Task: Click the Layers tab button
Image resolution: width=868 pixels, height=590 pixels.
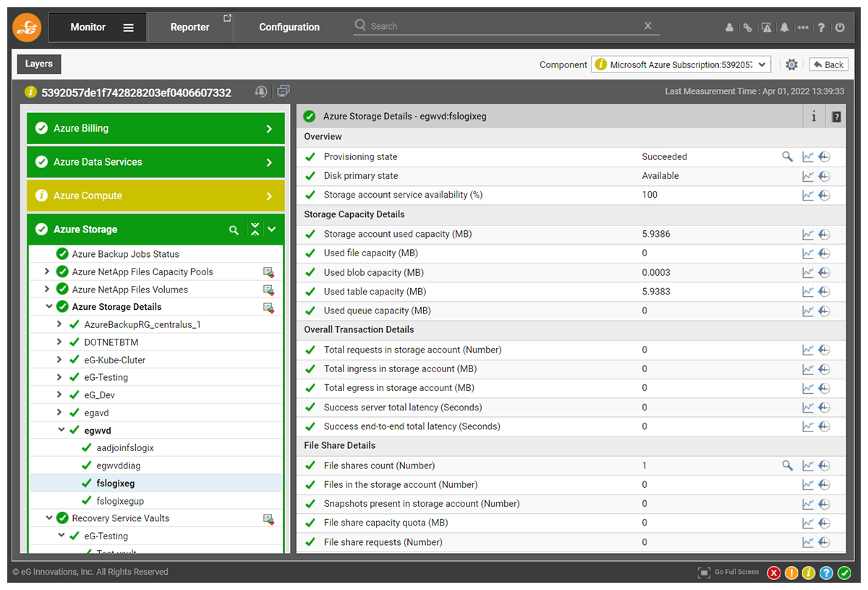Action: coord(39,64)
